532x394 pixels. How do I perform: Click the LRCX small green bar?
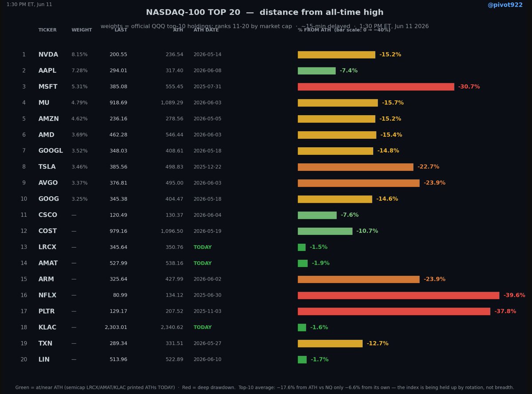pyautogui.click(x=301, y=247)
